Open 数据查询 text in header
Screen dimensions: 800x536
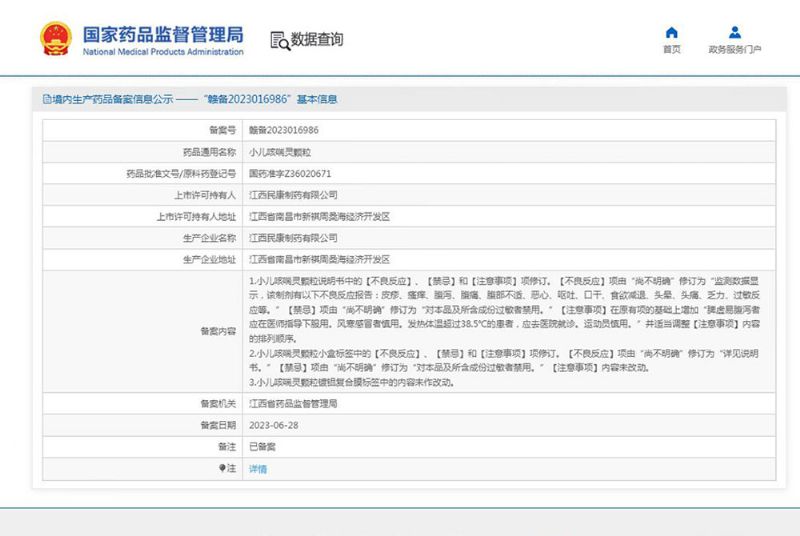pos(317,40)
